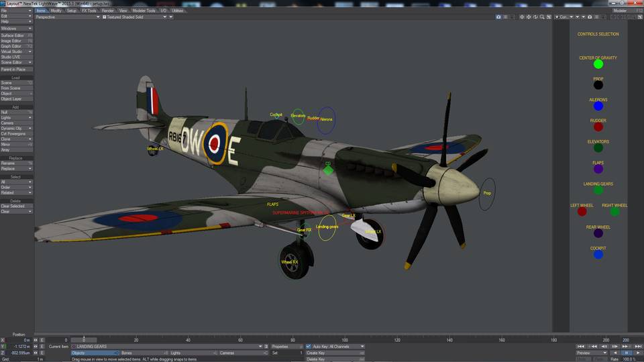Step to the previous keyframe
This screenshot has width=644, height=362.
click(592, 347)
